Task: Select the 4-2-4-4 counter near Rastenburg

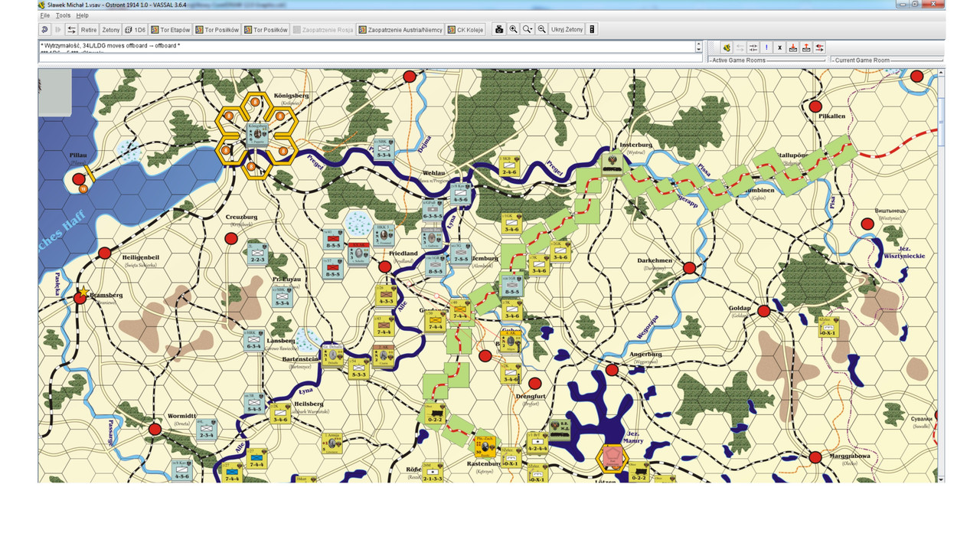Action: tap(537, 444)
